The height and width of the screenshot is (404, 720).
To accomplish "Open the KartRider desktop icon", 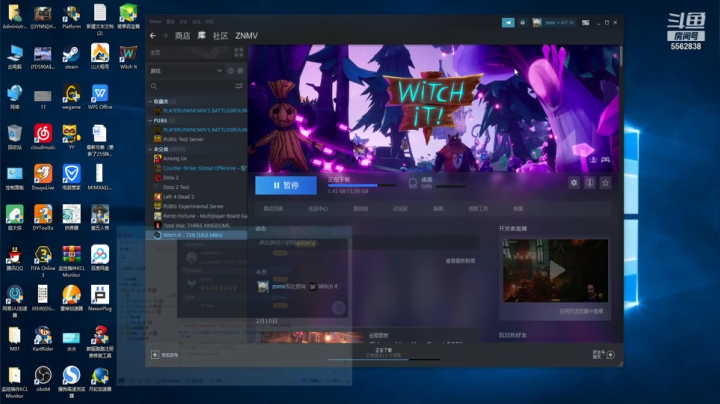I will (43, 339).
